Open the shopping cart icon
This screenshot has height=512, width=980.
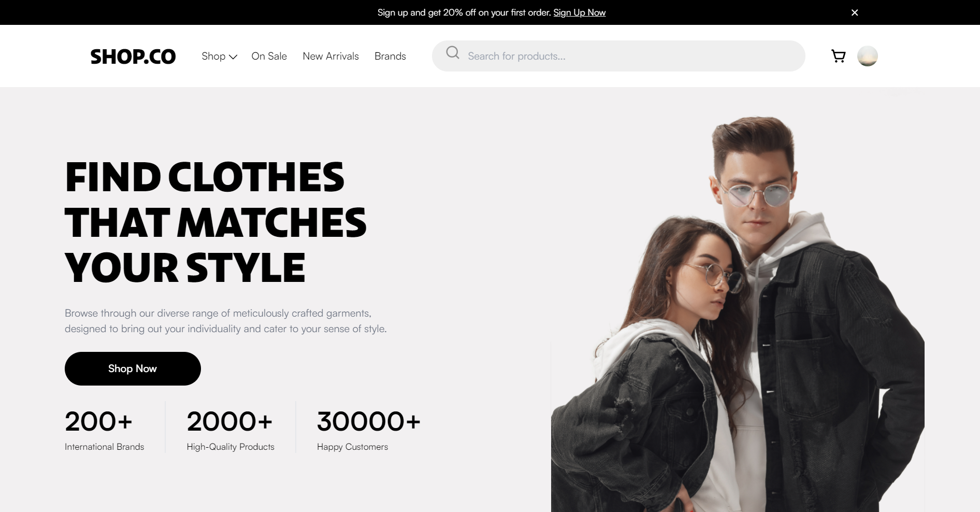pos(838,56)
